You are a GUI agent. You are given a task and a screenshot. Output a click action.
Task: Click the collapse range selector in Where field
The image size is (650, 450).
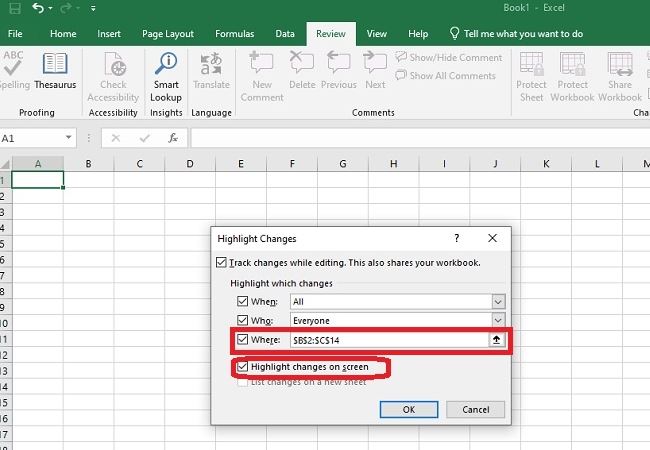click(497, 340)
